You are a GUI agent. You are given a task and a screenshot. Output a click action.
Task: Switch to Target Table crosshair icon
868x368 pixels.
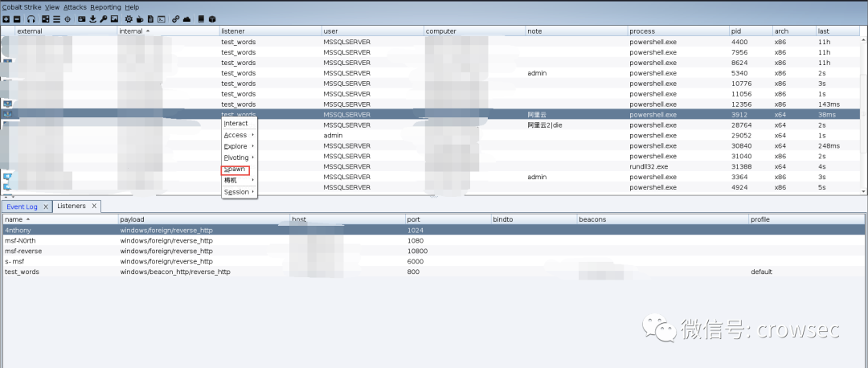coord(68,18)
